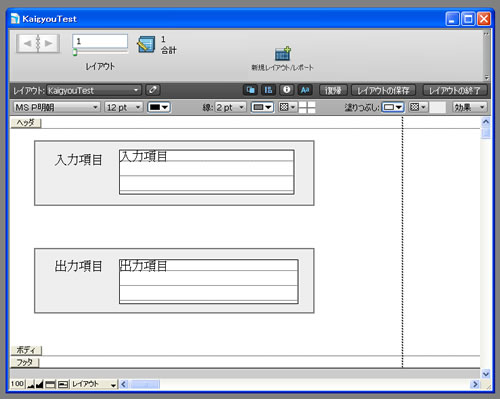
Task: Click the レイアウトの保存 button
Action: 383,90
